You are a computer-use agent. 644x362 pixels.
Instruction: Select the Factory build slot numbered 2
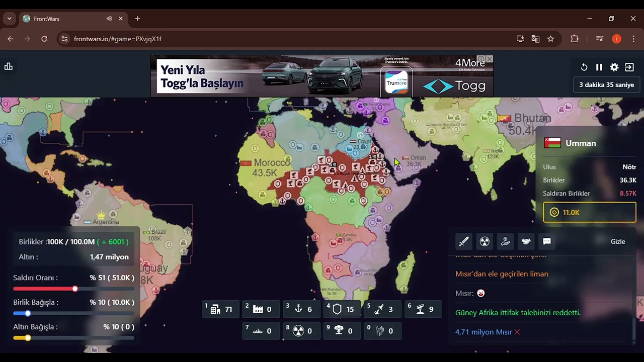(x=262, y=309)
